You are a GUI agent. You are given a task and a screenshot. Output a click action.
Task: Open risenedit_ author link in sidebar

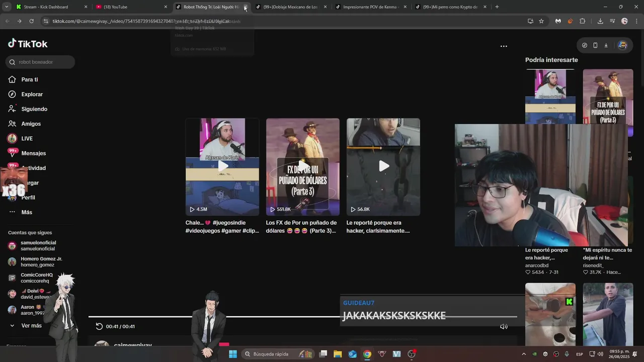[593, 265]
